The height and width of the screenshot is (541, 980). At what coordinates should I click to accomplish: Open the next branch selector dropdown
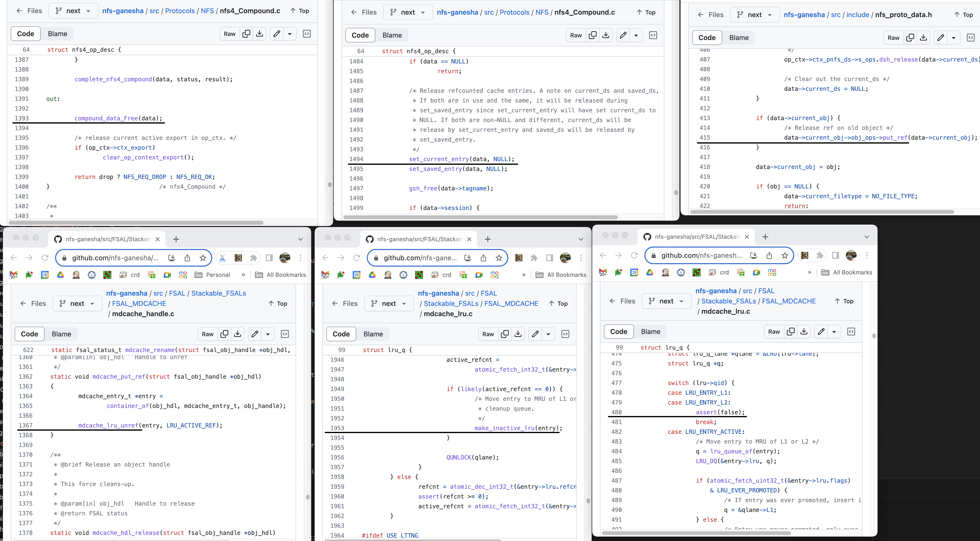click(73, 11)
